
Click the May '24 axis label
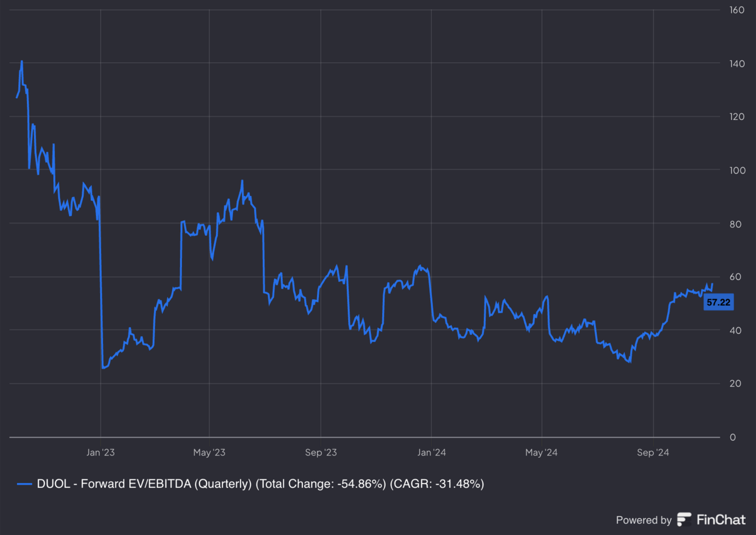pyautogui.click(x=542, y=452)
